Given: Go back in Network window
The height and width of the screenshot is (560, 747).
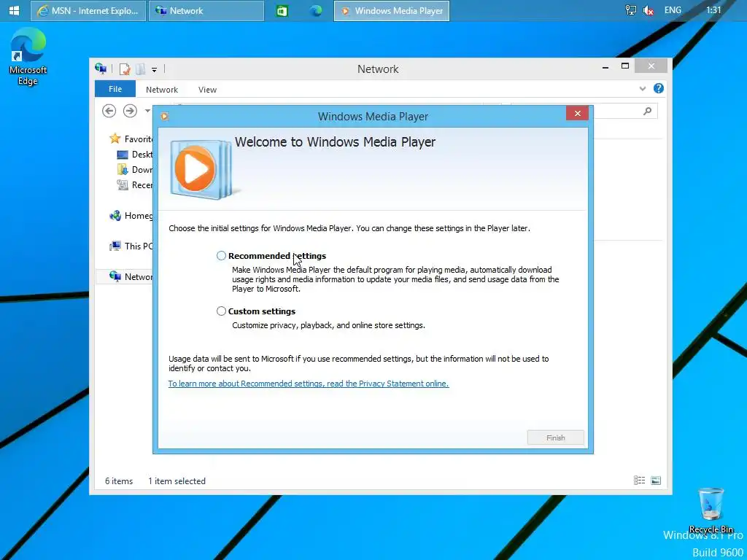Looking at the screenshot, I should pos(109,111).
